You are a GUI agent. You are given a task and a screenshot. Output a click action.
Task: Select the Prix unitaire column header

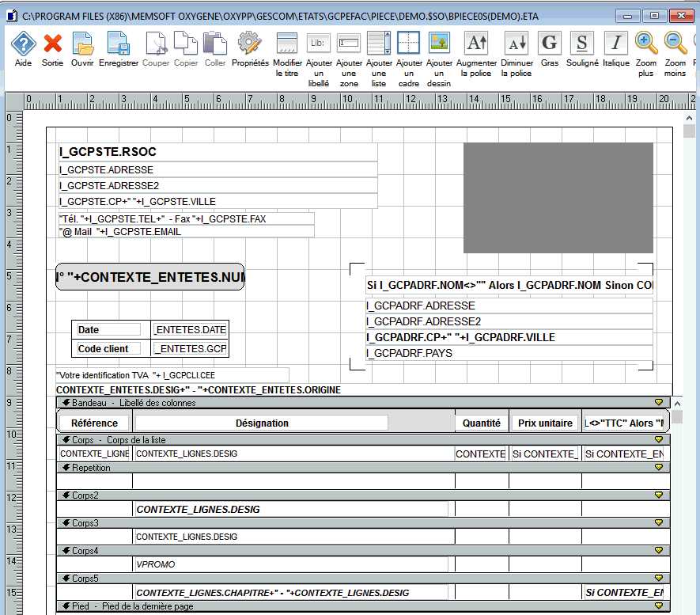tap(545, 423)
